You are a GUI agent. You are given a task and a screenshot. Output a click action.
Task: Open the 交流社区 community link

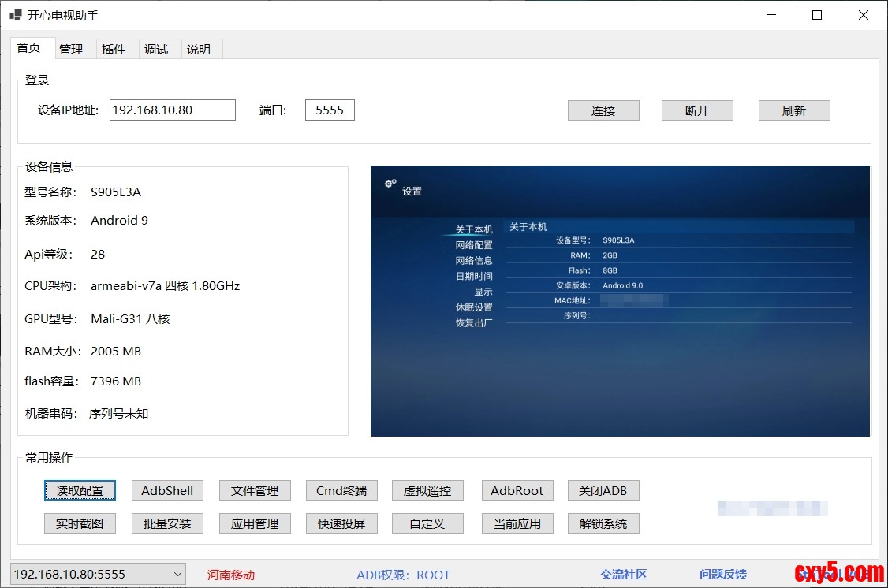click(624, 575)
